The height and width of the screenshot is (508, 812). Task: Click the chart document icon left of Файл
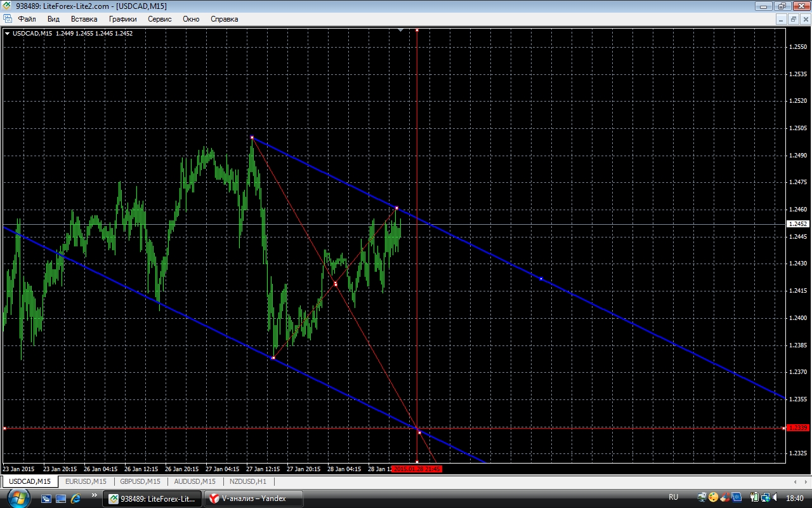coord(8,19)
